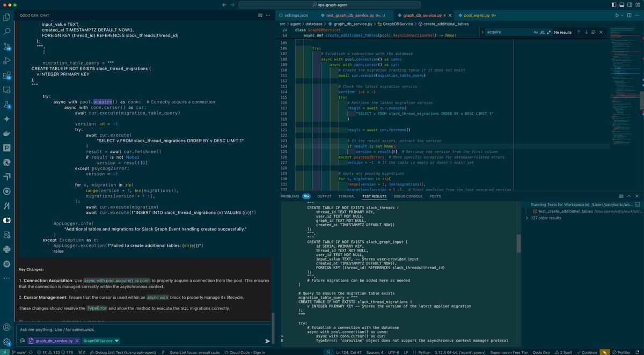Open the Python snake icon view
This screenshot has height=355, width=644.
pos(7,249)
